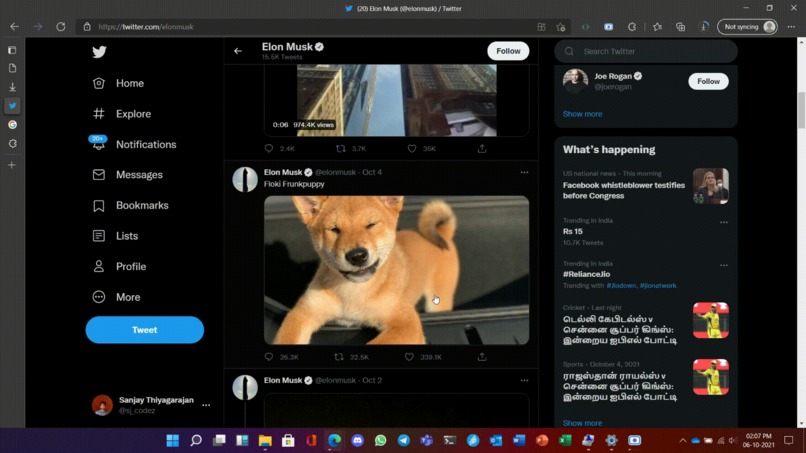
Task: Follow Elon Musk from profile header
Action: pos(508,51)
